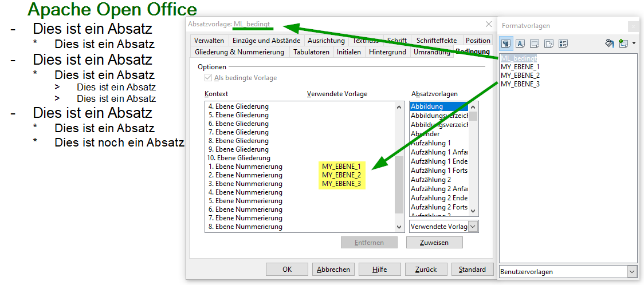Toggle Als bedingte Vorlage checkbox

207,78
